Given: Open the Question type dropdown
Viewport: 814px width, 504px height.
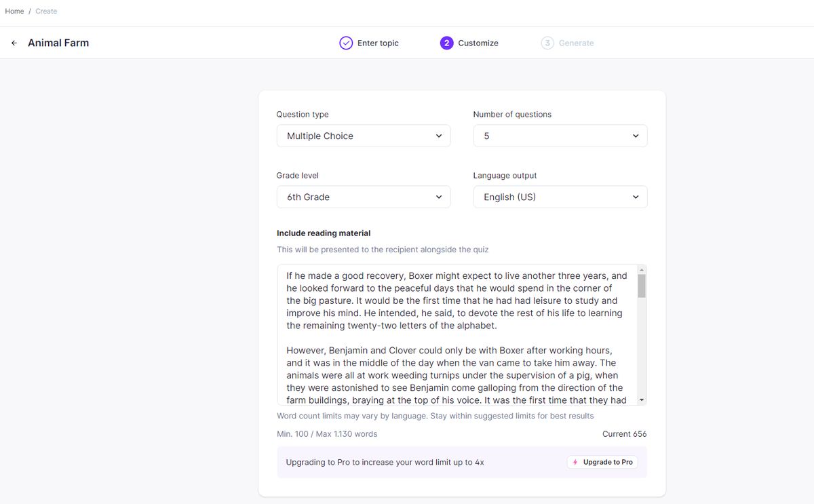Looking at the screenshot, I should pyautogui.click(x=363, y=136).
